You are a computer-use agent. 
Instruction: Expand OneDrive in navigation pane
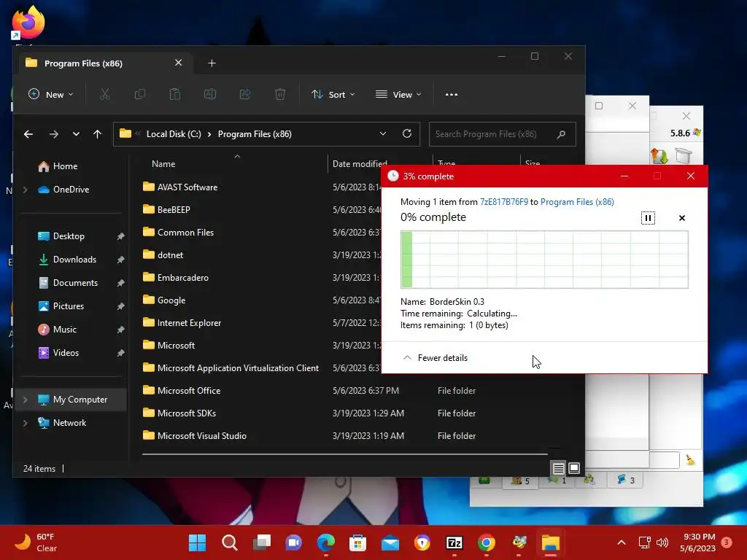pos(26,190)
